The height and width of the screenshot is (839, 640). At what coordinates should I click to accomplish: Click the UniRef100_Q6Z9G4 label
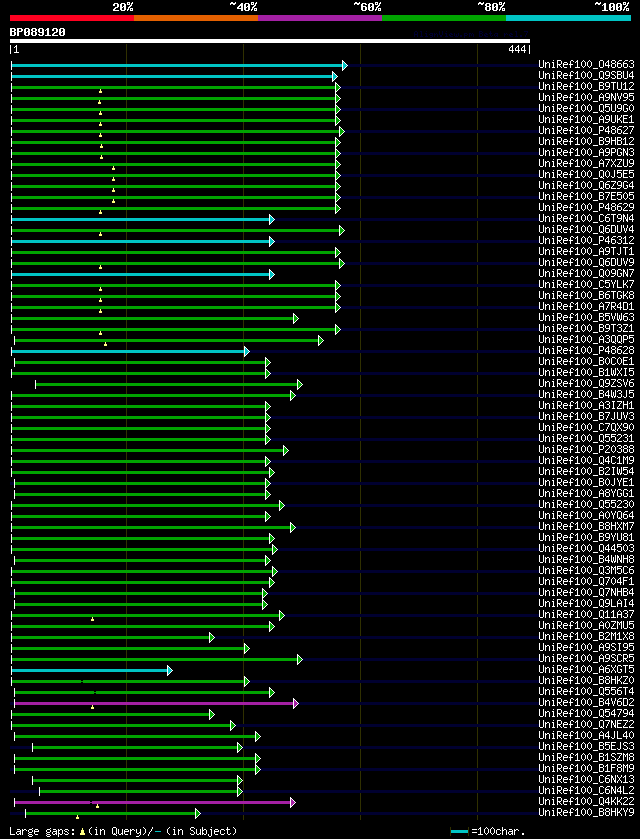[586, 186]
